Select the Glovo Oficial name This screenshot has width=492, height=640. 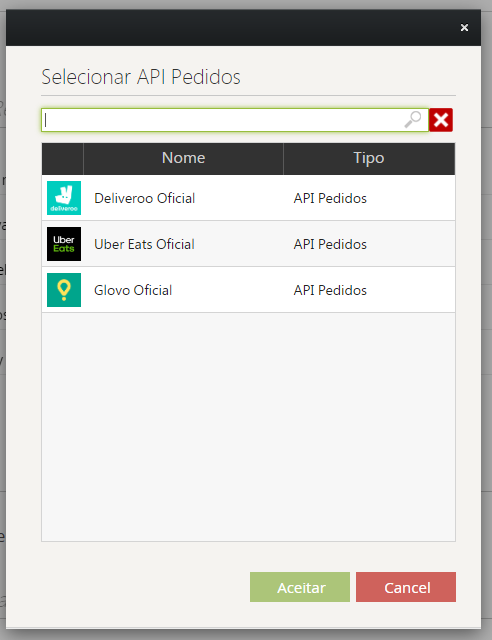pyautogui.click(x=133, y=291)
